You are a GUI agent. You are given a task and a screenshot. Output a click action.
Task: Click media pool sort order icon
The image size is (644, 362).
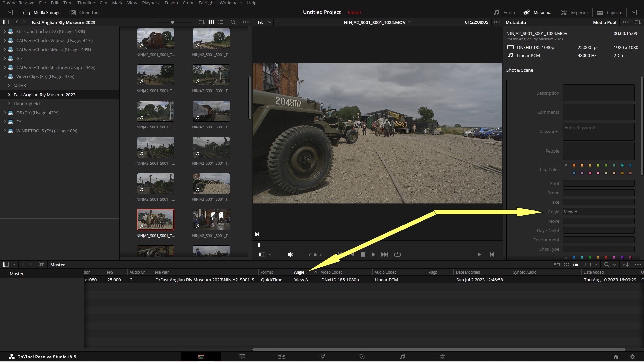[626, 264]
